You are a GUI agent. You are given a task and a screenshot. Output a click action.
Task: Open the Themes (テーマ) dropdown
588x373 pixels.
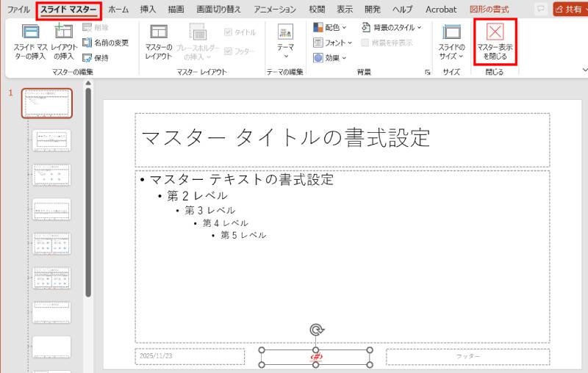286,42
